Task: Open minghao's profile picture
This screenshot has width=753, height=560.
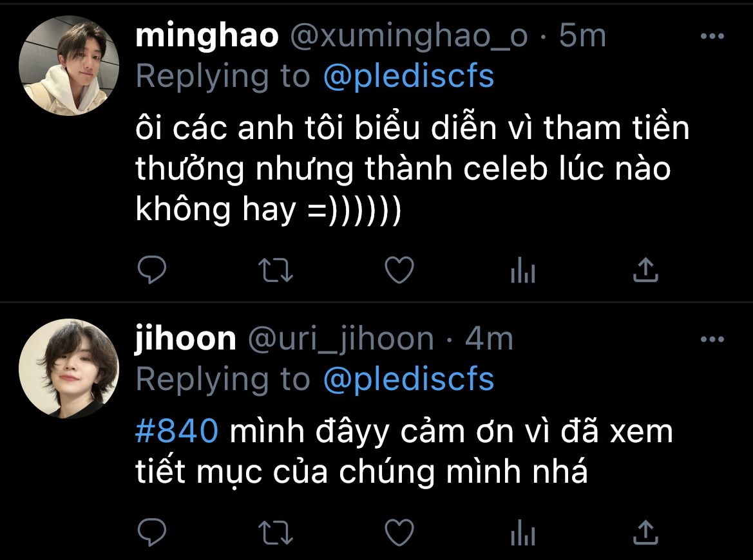Action: pos(69,66)
